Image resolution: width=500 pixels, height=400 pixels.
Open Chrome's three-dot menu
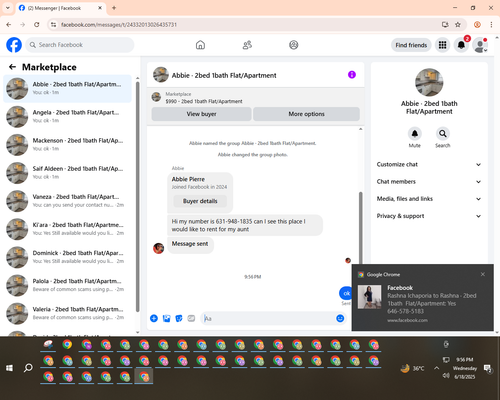(x=491, y=24)
